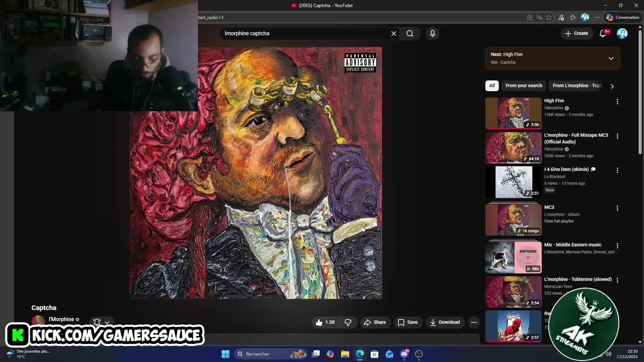This screenshot has height=362, width=644.
Task: Open l'Morphine channel name link
Action: click(x=61, y=319)
